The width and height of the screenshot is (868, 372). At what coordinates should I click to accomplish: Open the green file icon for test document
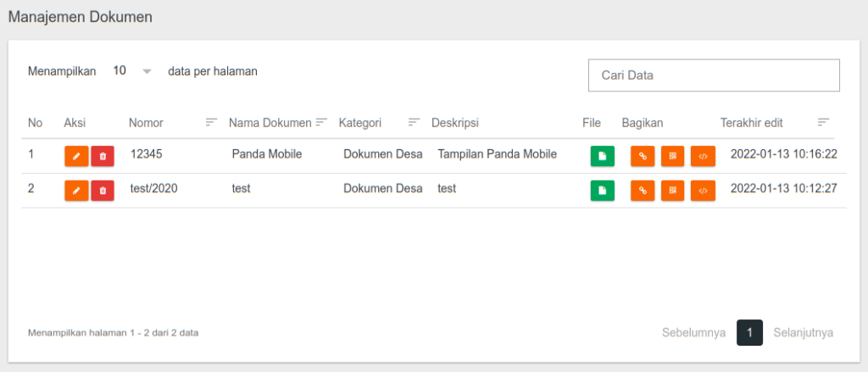(x=603, y=191)
